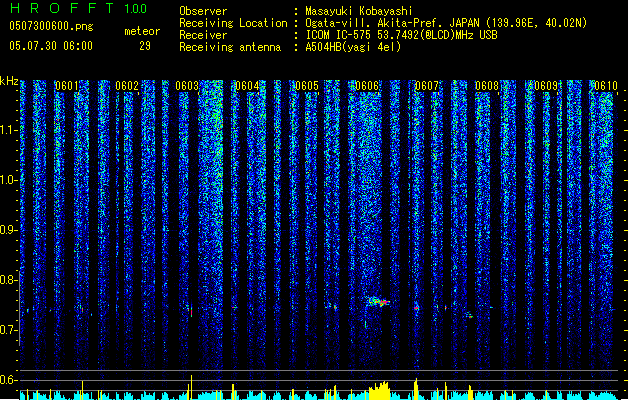Click the HROFFT 1.0.0 title text
Screen dimensions: 629x400
point(79,8)
